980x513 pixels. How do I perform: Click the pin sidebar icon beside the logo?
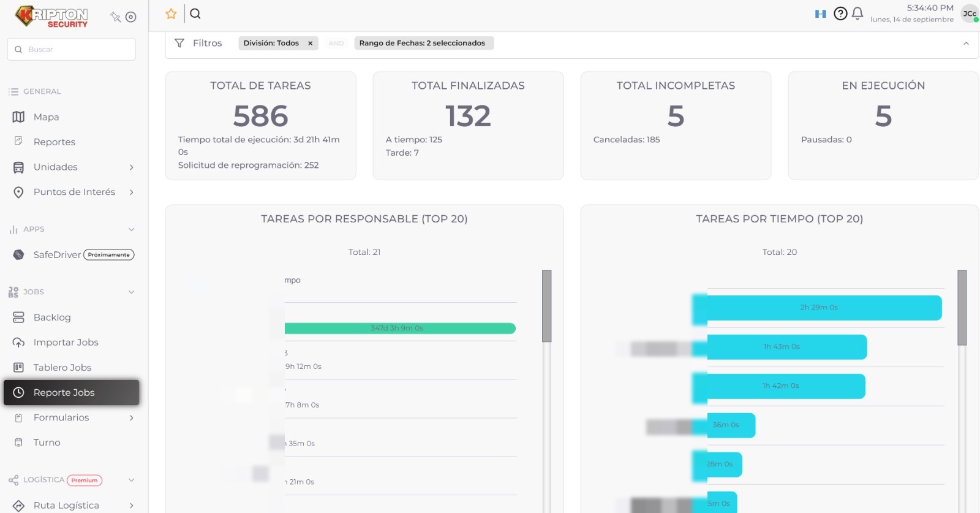(115, 17)
